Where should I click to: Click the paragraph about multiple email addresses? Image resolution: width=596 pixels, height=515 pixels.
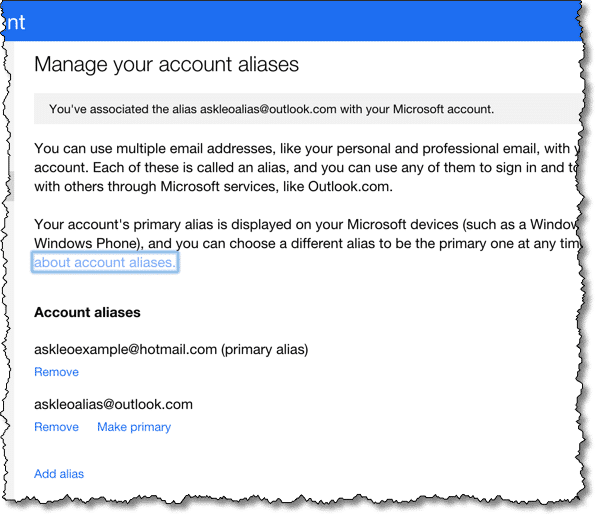tap(306, 168)
